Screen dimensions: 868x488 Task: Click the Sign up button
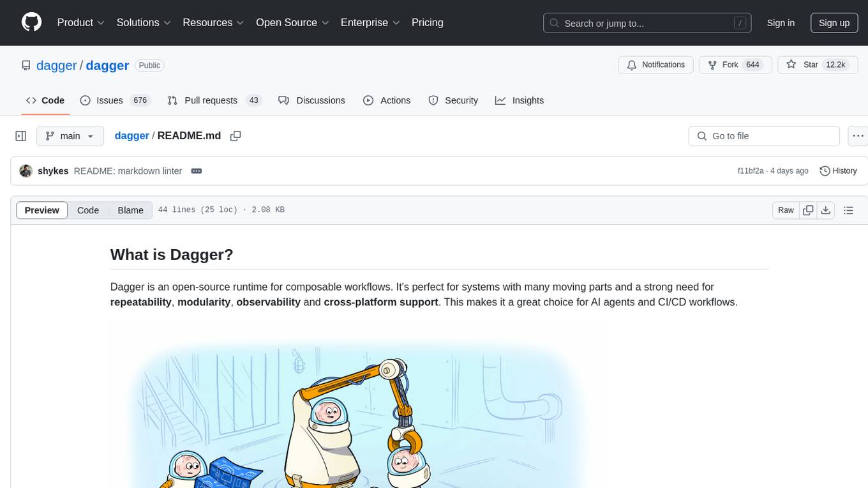click(834, 23)
